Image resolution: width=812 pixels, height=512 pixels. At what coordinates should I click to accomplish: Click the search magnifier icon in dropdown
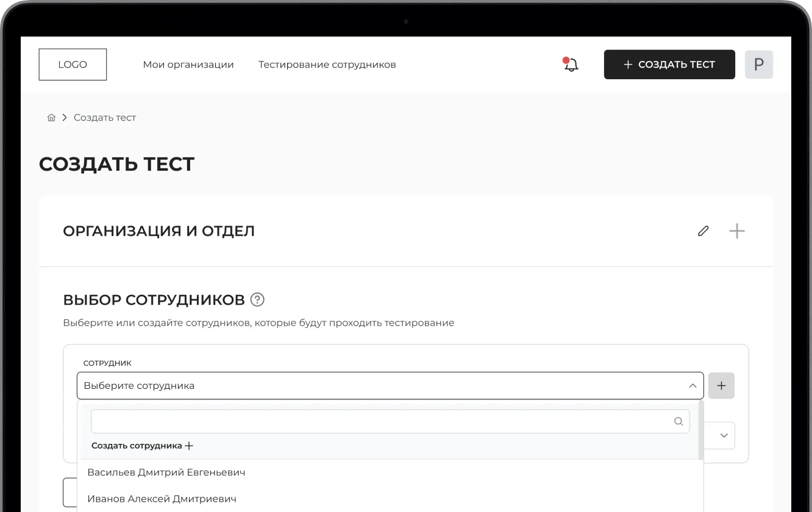click(678, 421)
